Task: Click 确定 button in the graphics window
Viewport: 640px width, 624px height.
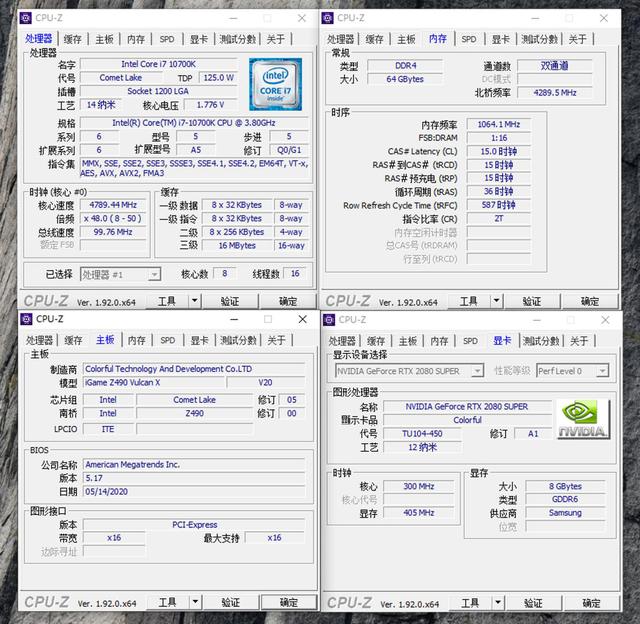Action: pos(591,603)
